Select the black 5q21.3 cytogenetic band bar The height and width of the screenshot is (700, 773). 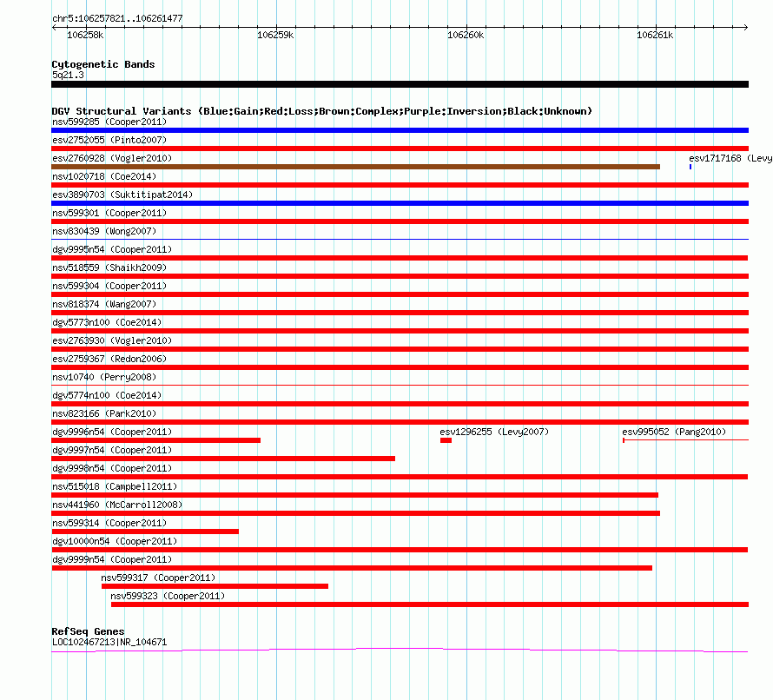(400, 84)
